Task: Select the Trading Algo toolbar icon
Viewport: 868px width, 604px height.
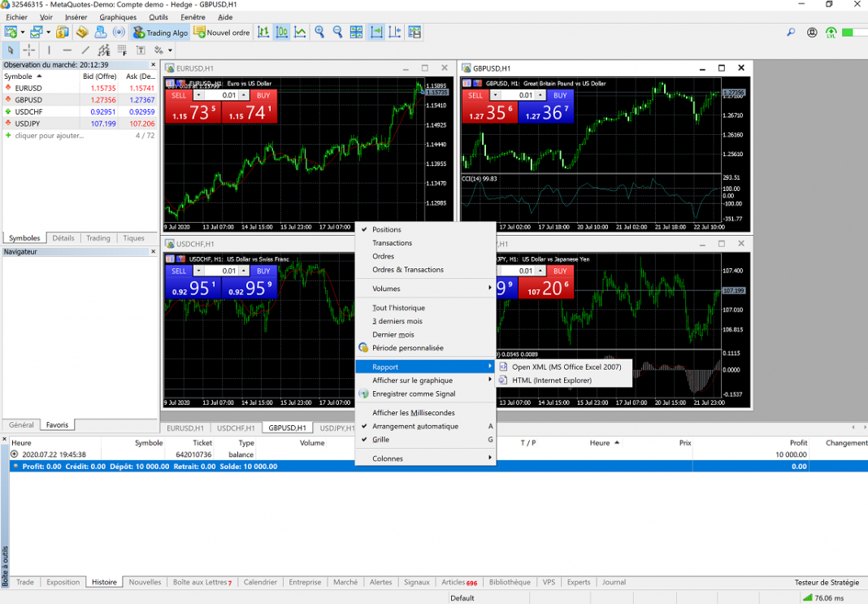Action: (x=160, y=33)
